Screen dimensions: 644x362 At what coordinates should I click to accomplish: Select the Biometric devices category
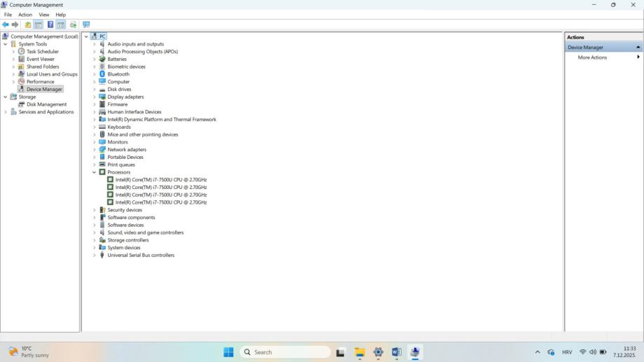point(127,67)
